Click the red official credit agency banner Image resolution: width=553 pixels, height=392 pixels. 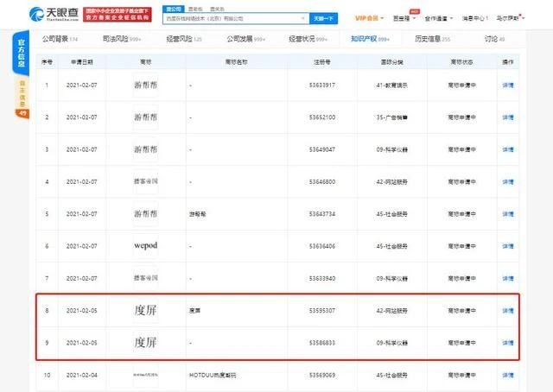118,14
